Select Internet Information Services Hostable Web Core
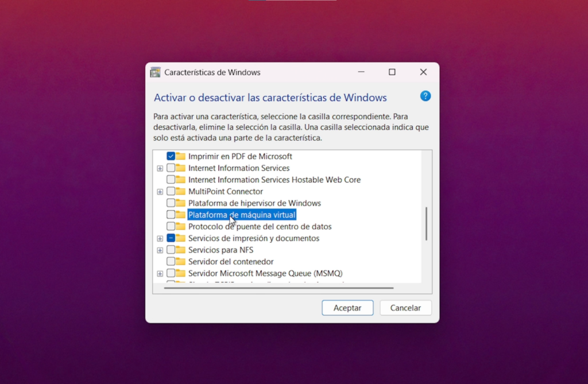The height and width of the screenshot is (384, 588). (x=274, y=180)
